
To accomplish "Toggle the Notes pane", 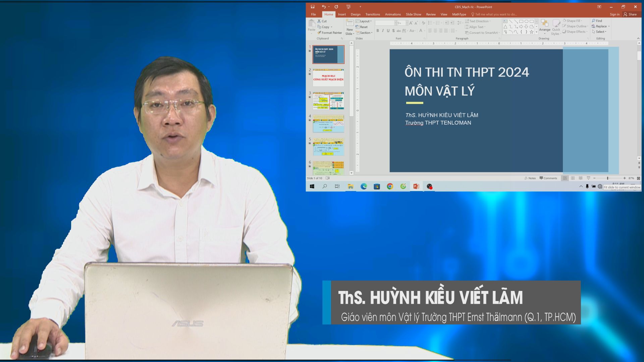I will point(530,178).
